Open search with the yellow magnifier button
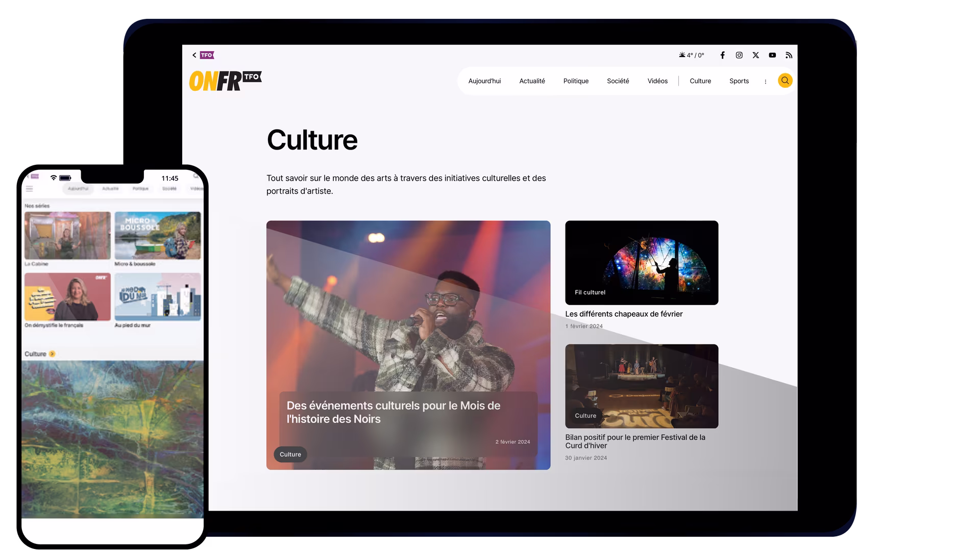Image resolution: width=980 pixels, height=551 pixels. (x=785, y=81)
